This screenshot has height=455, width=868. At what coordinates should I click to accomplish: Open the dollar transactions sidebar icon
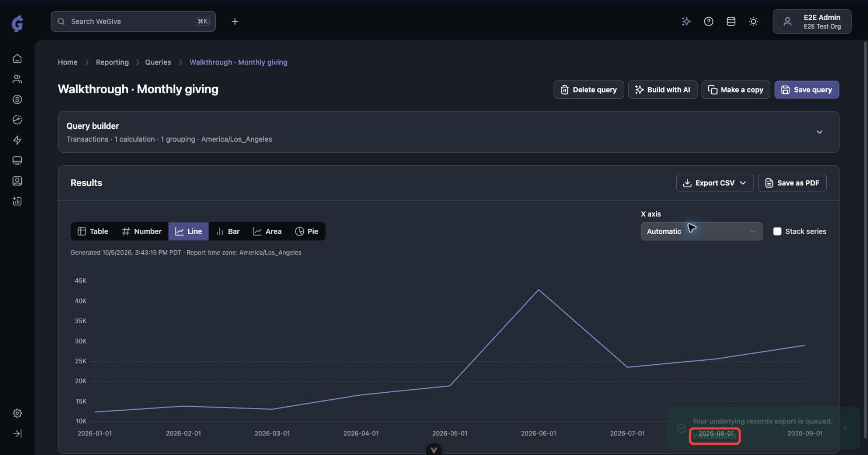(17, 100)
